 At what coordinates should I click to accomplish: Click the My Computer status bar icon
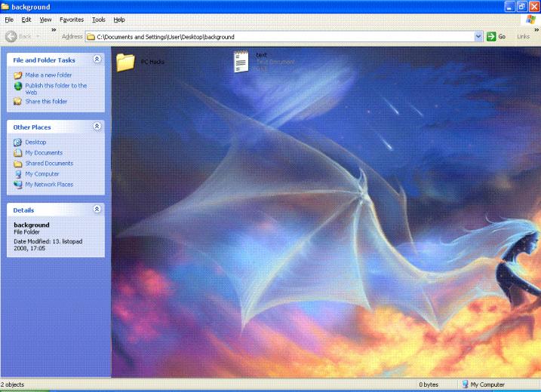pyautogui.click(x=465, y=384)
